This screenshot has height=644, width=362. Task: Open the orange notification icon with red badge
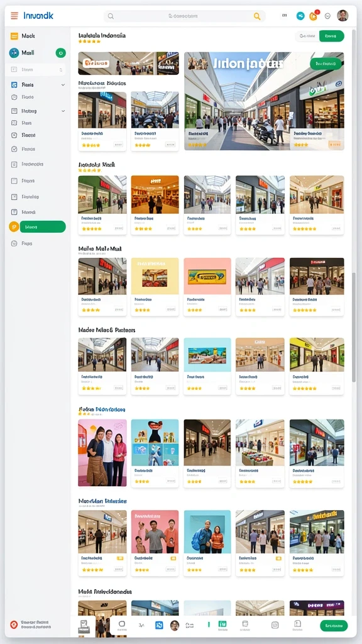[313, 16]
